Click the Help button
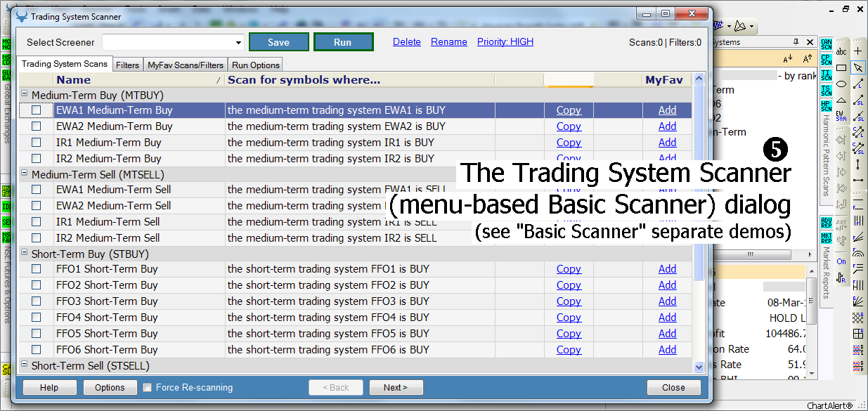Screen dimensions: 868x411 49,387
